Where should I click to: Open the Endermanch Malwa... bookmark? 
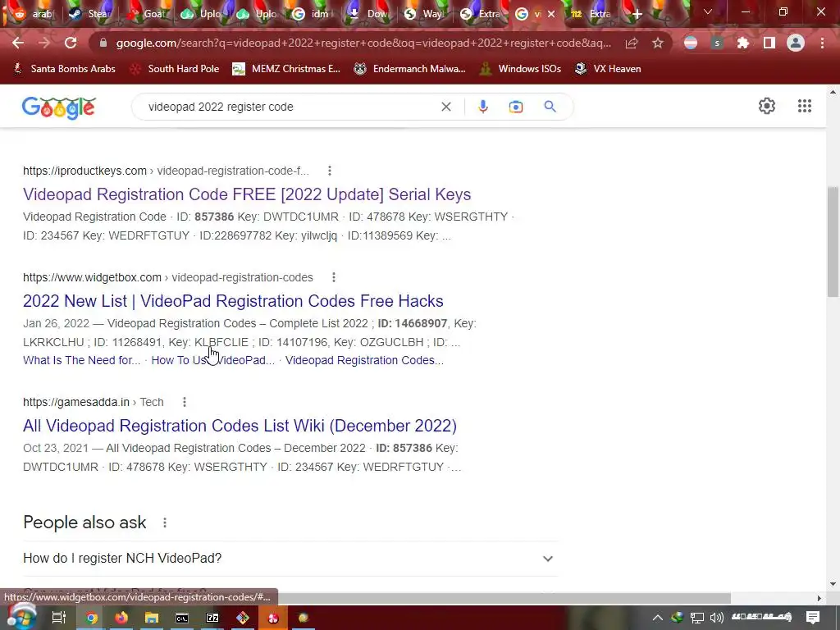coord(410,69)
